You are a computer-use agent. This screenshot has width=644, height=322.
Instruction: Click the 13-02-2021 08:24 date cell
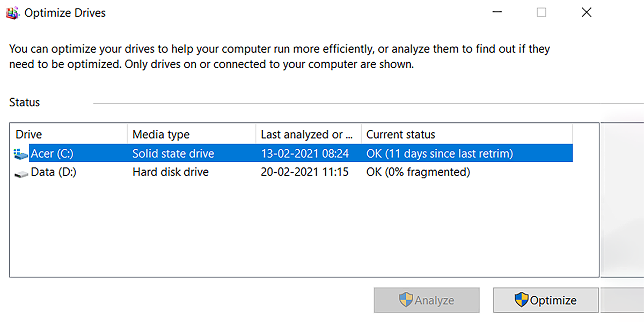tap(305, 153)
